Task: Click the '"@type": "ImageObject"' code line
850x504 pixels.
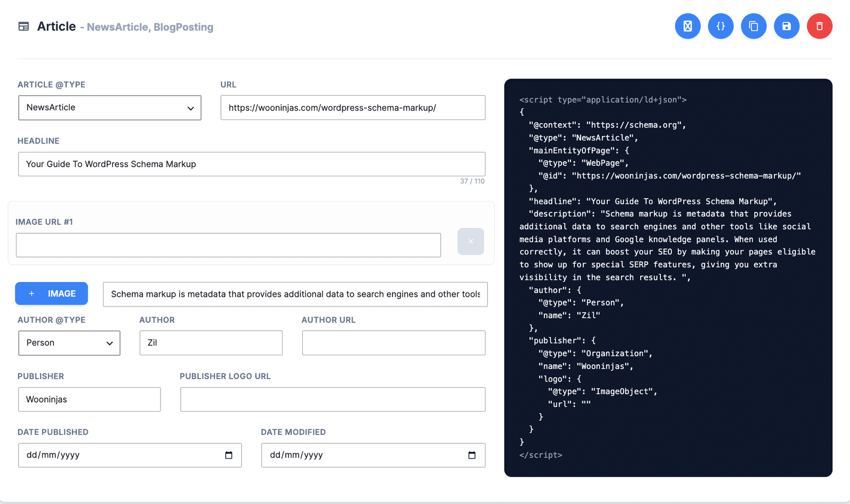Action: 602,391
